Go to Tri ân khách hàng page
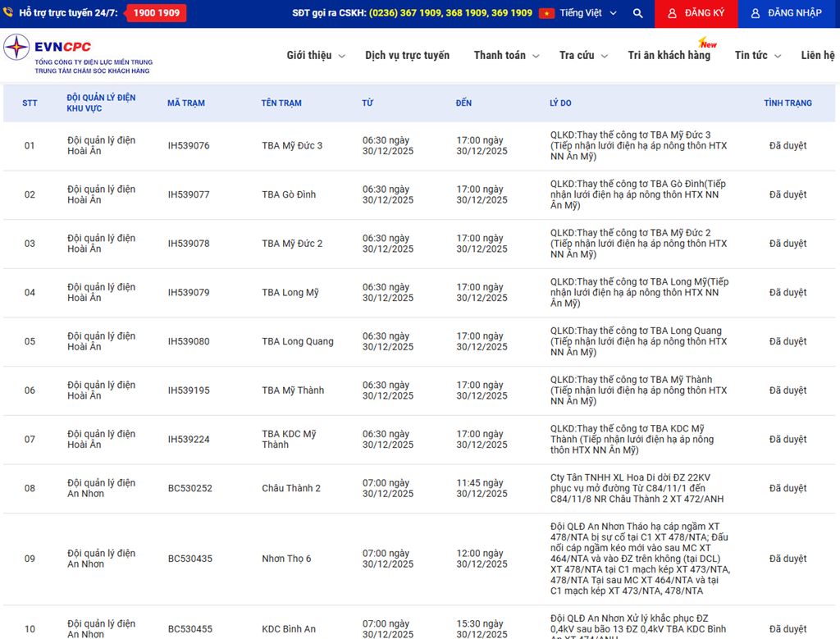The width and height of the screenshot is (840, 639). click(669, 55)
